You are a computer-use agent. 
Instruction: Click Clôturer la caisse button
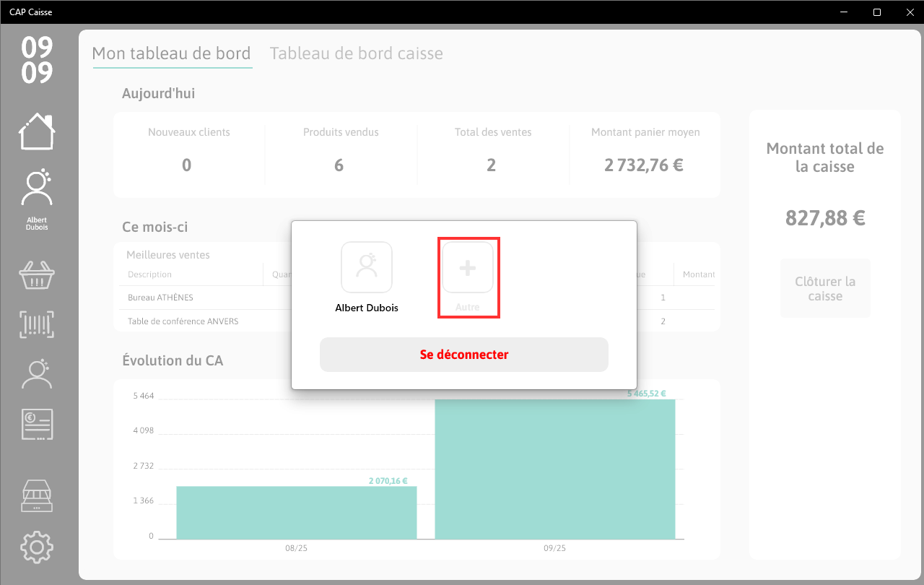point(825,288)
